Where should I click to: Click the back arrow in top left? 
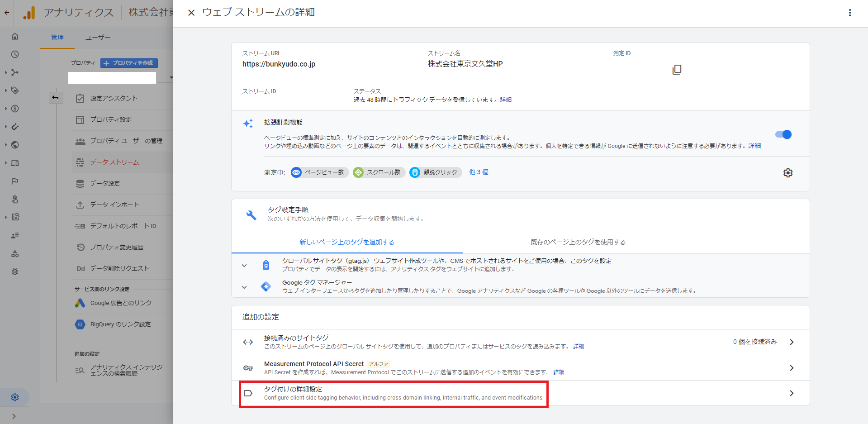pos(7,13)
